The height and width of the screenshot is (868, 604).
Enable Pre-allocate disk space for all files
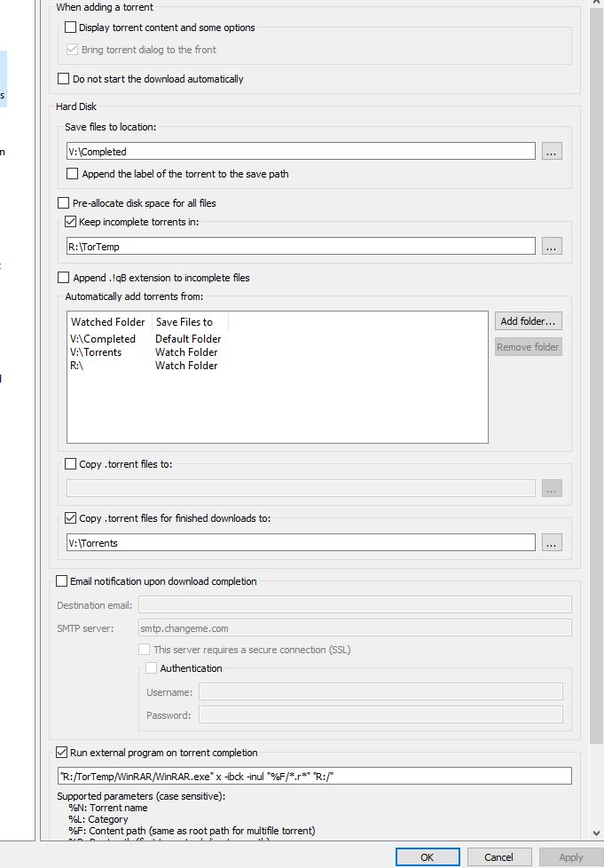pos(64,202)
